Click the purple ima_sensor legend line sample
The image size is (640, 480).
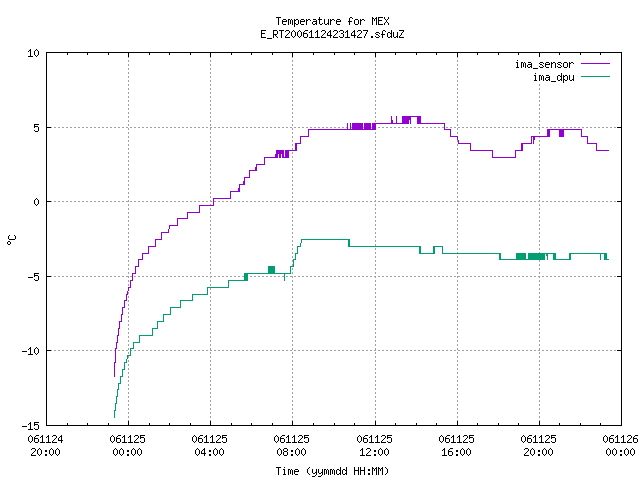pos(595,64)
